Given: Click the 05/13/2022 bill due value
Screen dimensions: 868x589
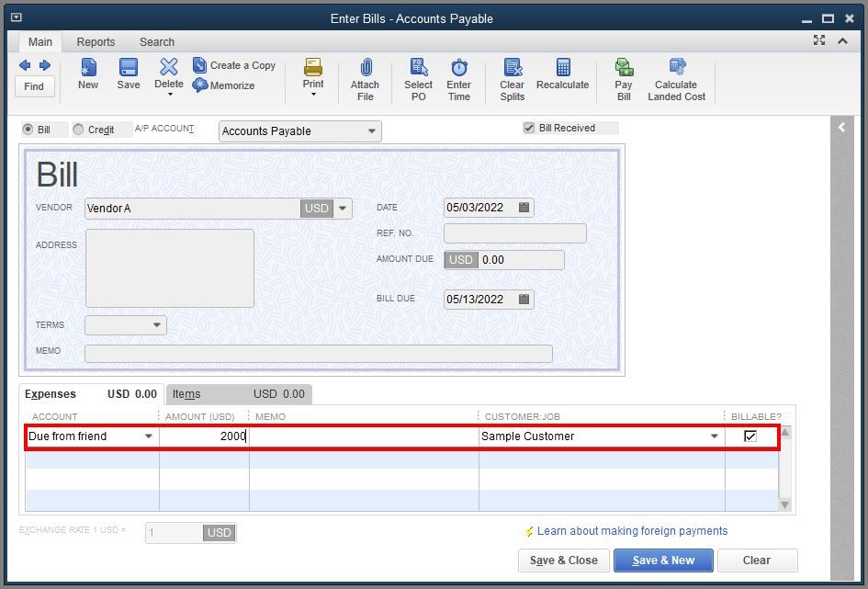Looking at the screenshot, I should 475,300.
